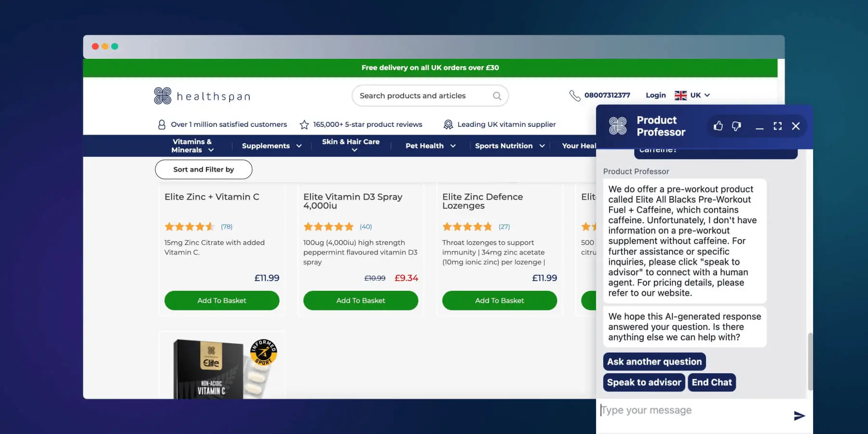Screen dimensions: 868x434
Task: Expand Skin & Hair Care menu
Action: (x=351, y=146)
